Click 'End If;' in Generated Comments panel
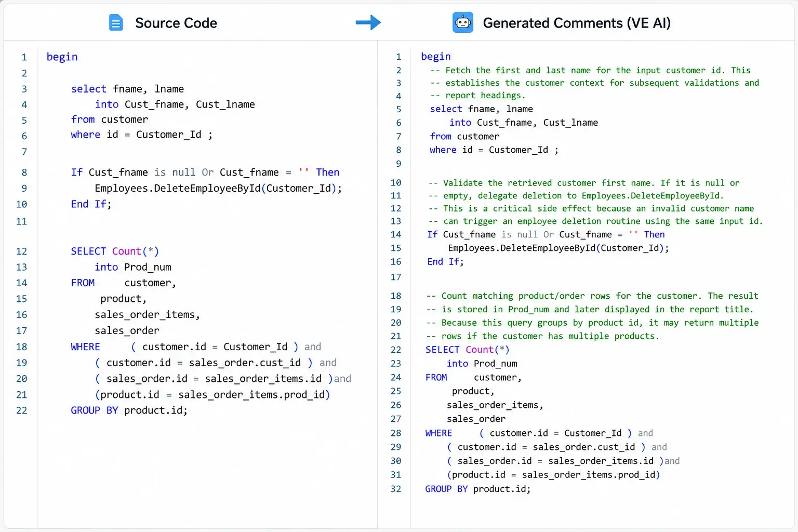 [x=445, y=262]
